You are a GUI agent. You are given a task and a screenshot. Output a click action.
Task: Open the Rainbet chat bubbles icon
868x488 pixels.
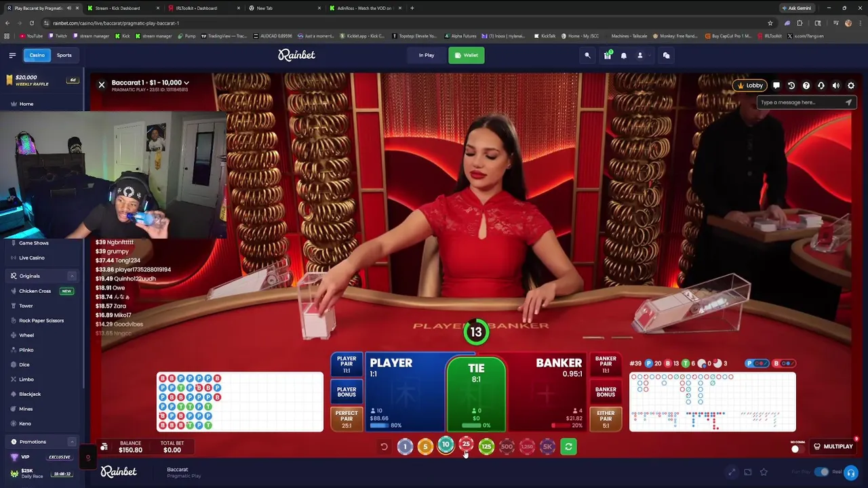[x=666, y=56]
